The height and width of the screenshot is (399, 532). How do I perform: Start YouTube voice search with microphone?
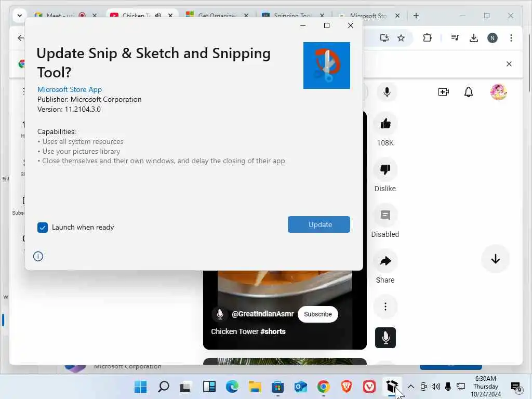coord(387,92)
